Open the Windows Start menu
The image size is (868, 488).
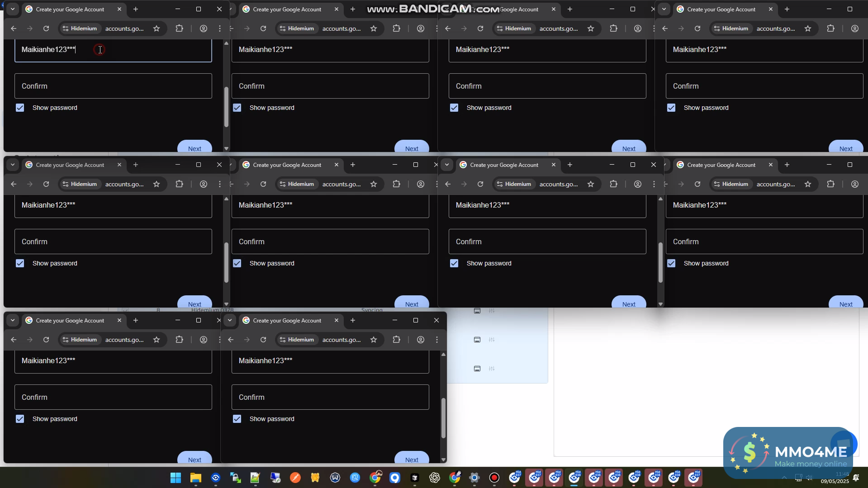175,478
